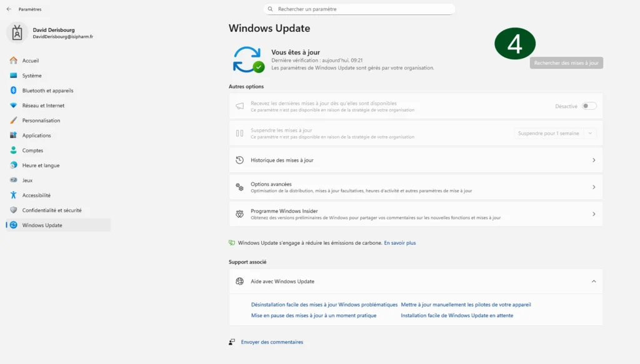Viewport: 640px width, 364px height.
Task: Select Heure et langue in sidebar
Action: [x=41, y=165]
